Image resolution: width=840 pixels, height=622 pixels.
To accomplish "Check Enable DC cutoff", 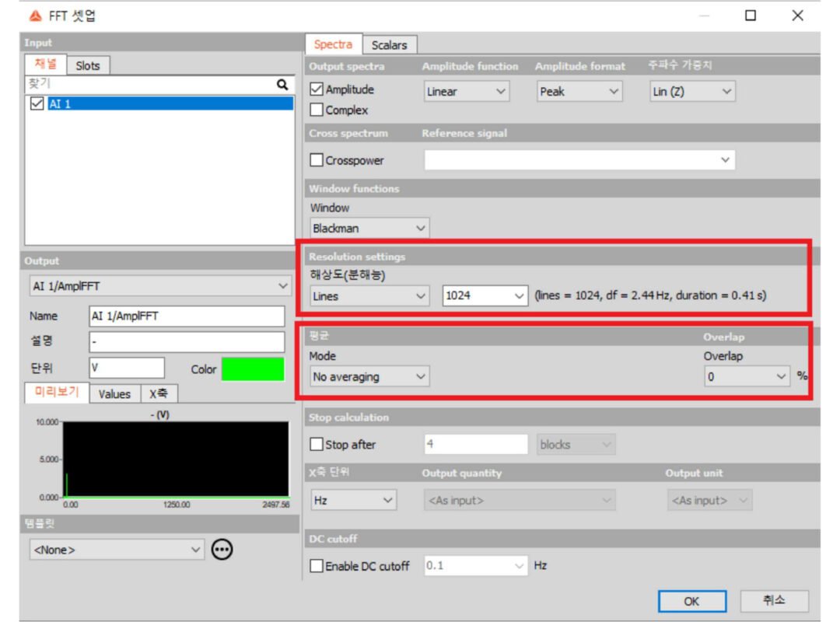I will tap(317, 566).
